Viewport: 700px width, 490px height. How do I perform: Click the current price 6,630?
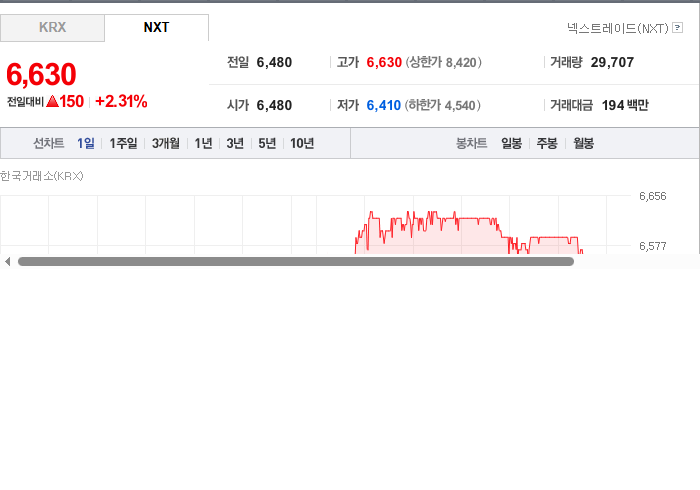[41, 75]
